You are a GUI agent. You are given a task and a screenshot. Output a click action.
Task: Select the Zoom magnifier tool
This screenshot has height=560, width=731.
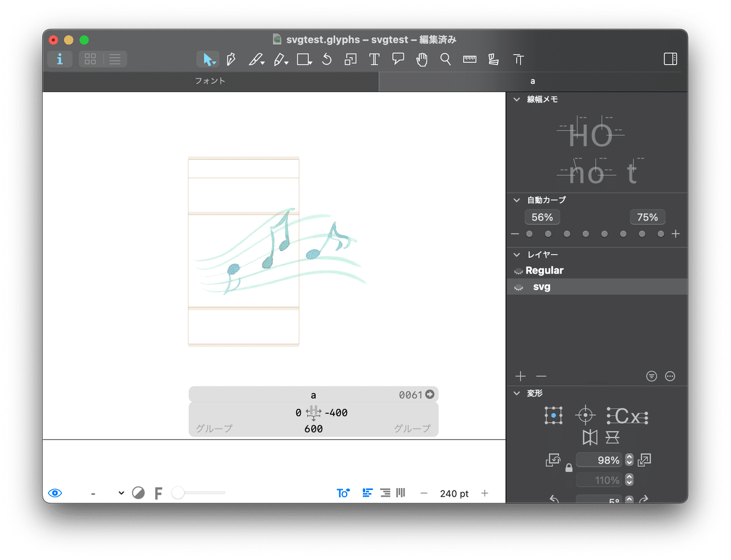tap(446, 59)
